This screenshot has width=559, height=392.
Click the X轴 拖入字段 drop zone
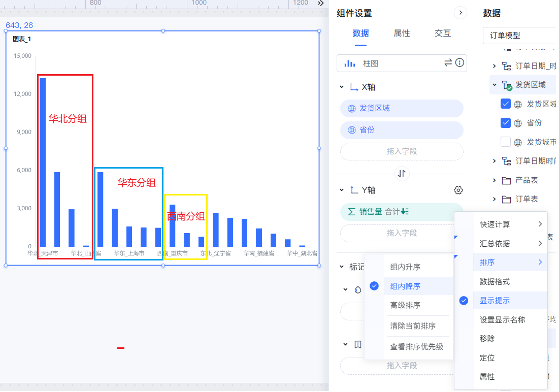pos(402,152)
